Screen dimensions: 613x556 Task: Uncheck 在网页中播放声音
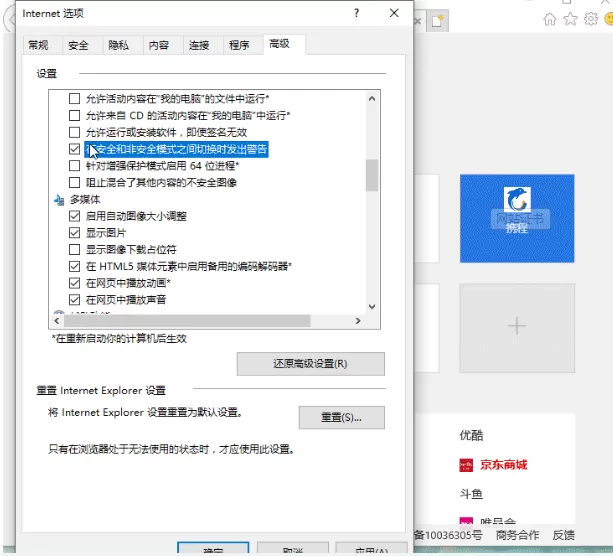(x=74, y=300)
